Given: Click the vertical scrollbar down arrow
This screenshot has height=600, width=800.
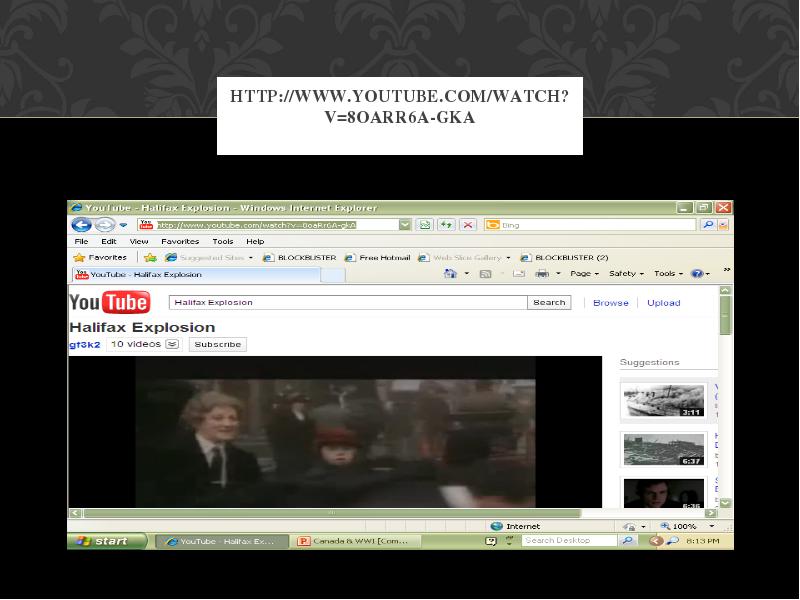Looking at the screenshot, I should pos(726,503).
